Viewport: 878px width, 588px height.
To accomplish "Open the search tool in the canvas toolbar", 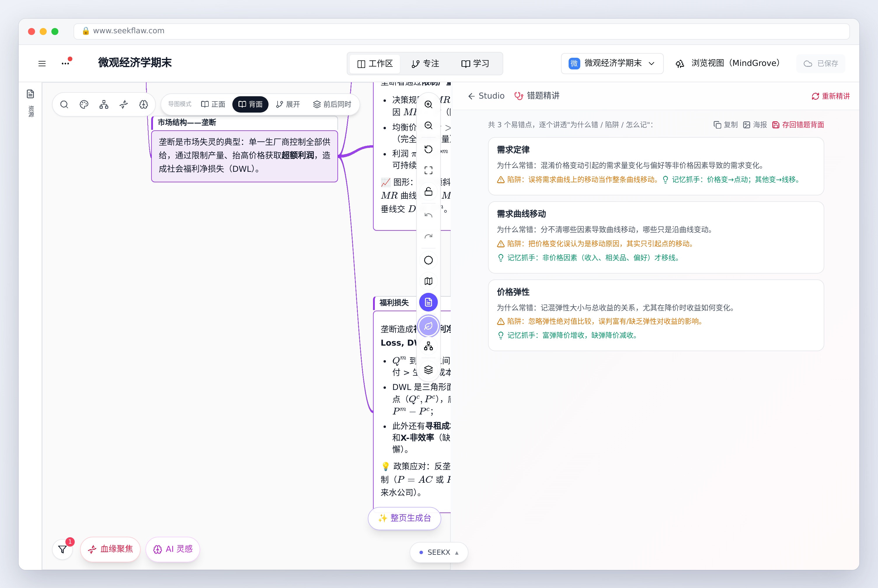I will (64, 104).
